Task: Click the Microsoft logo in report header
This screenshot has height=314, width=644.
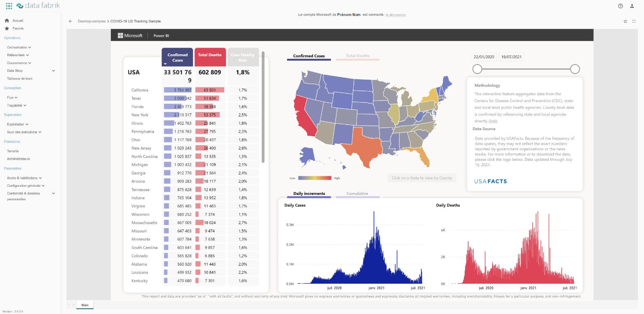Action: [x=130, y=35]
